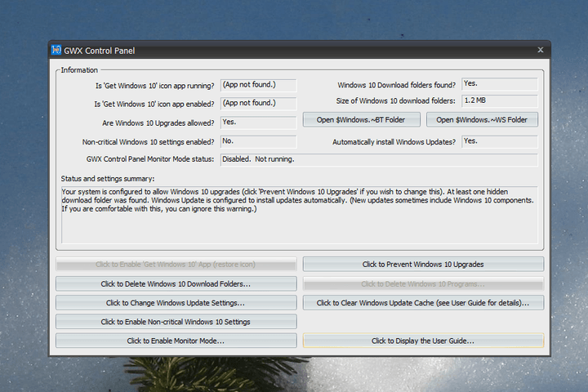Image resolution: width=588 pixels, height=392 pixels.
Task: Open the $Windows.~BT Folder
Action: 362,120
